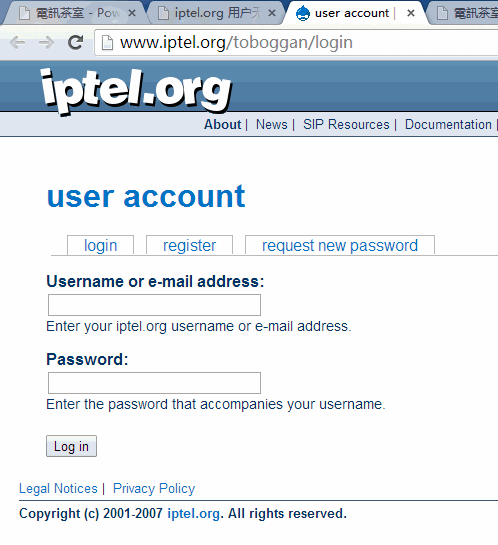Close the first '電訊茶室 - Pow' tab
Image resolution: width=498 pixels, height=545 pixels.
tap(132, 13)
